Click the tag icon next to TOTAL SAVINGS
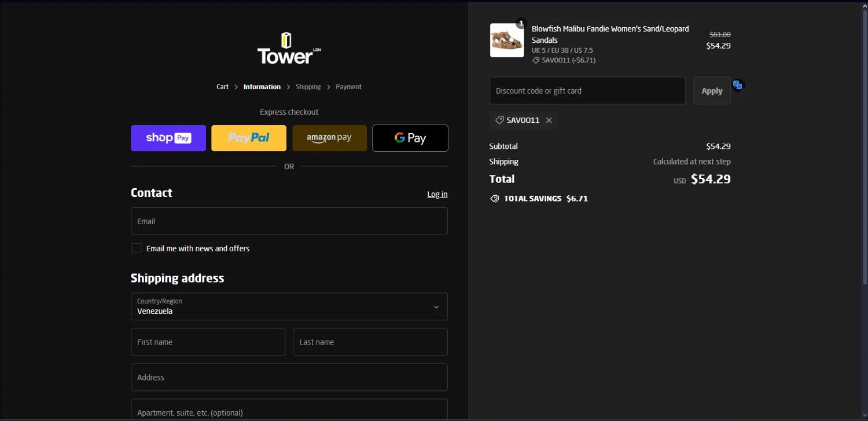 494,199
